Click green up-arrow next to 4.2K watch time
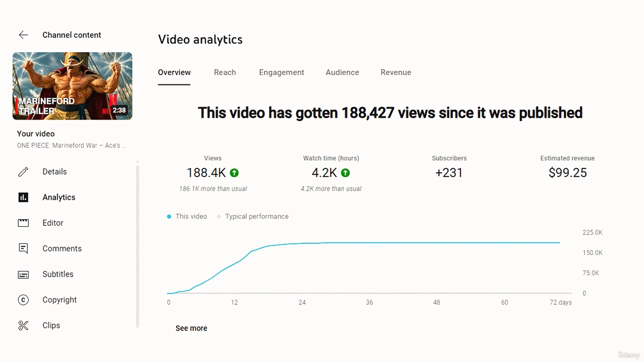This screenshot has width=644, height=362. click(345, 173)
